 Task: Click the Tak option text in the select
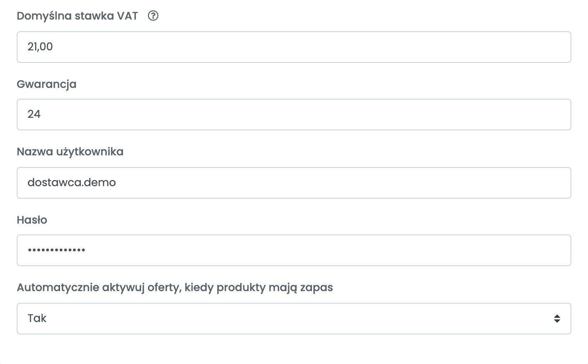point(37,318)
